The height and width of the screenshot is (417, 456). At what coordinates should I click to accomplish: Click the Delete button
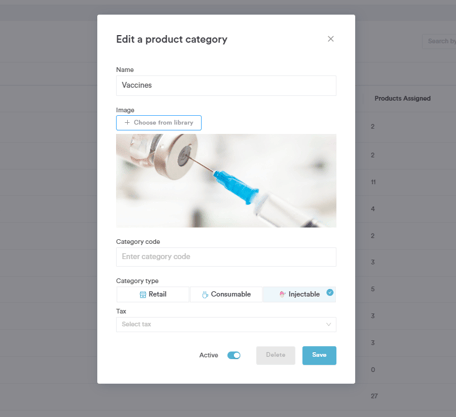coord(275,355)
